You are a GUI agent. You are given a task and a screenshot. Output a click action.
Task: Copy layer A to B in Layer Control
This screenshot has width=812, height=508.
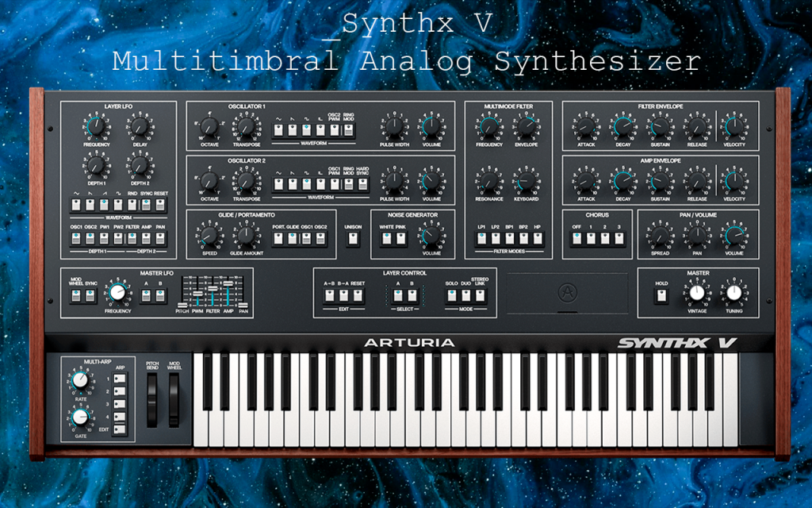pos(329,296)
